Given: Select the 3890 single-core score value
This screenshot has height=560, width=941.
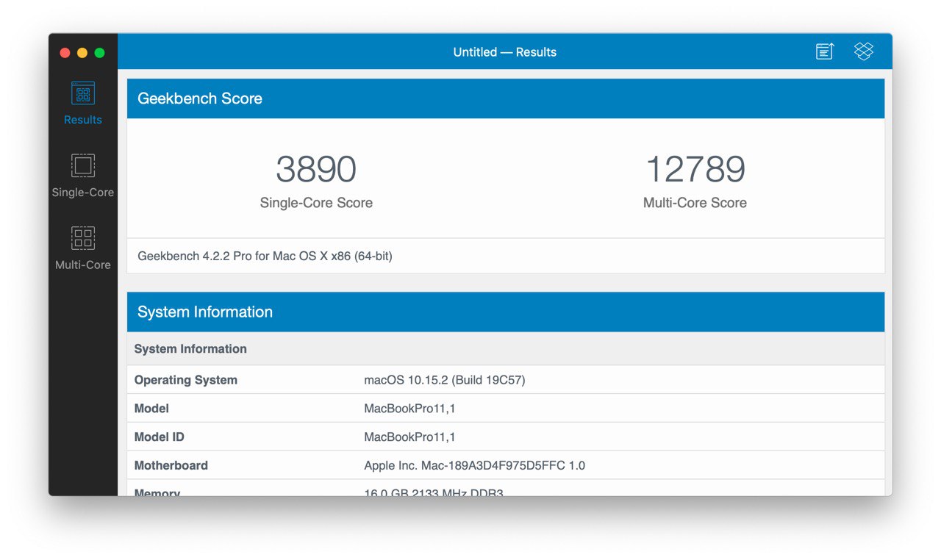Looking at the screenshot, I should [x=316, y=170].
